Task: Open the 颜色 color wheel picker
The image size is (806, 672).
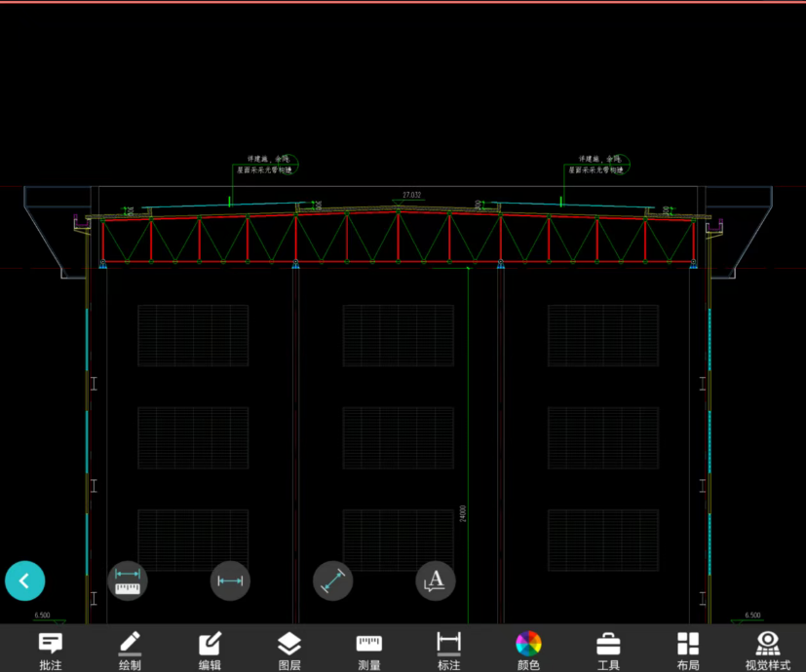Action: (528, 650)
